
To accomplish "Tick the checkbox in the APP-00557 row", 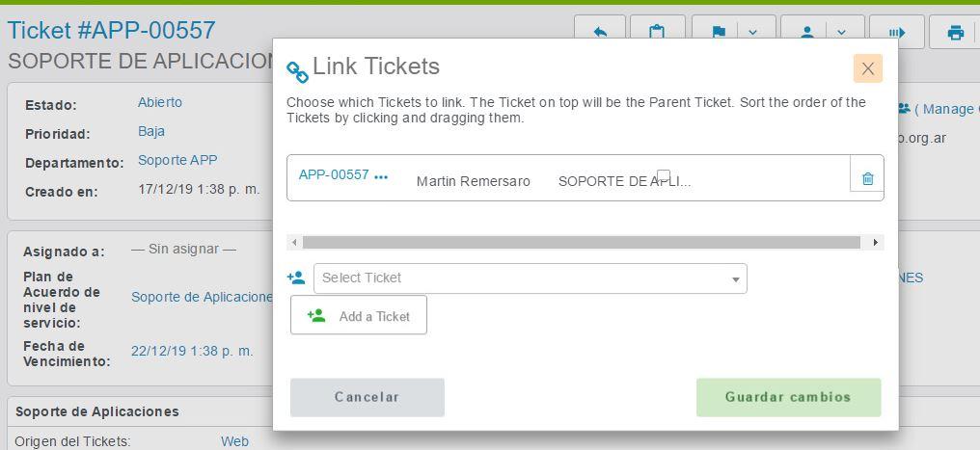I will 664,176.
